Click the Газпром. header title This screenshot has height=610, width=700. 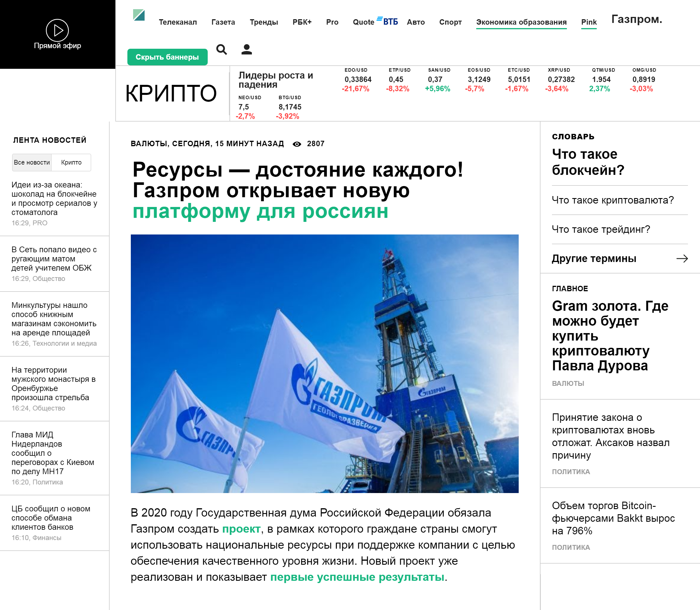pyautogui.click(x=637, y=19)
